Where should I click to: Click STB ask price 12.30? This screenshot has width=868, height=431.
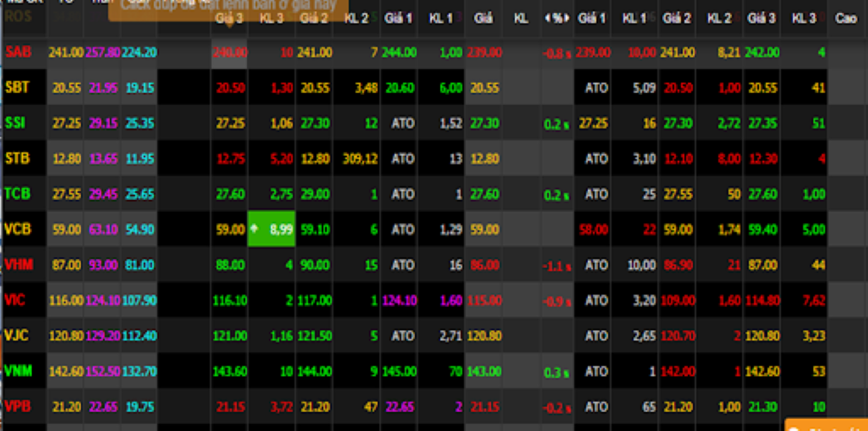point(764,159)
